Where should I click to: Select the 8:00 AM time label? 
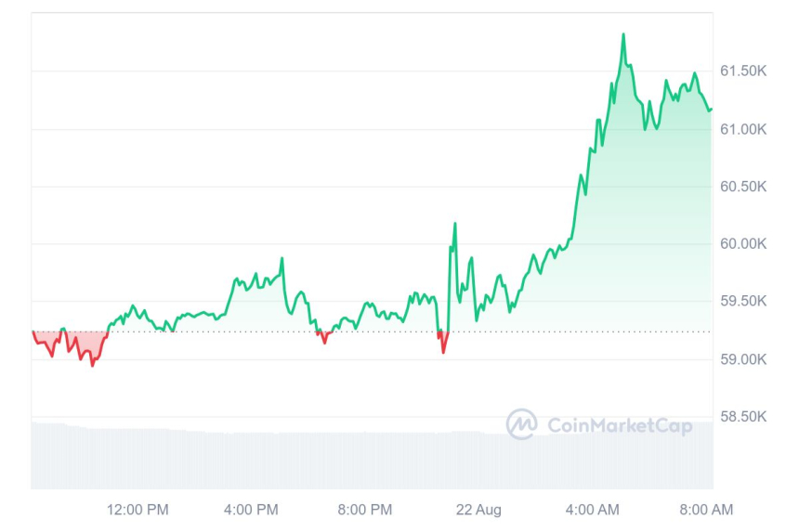point(705,509)
